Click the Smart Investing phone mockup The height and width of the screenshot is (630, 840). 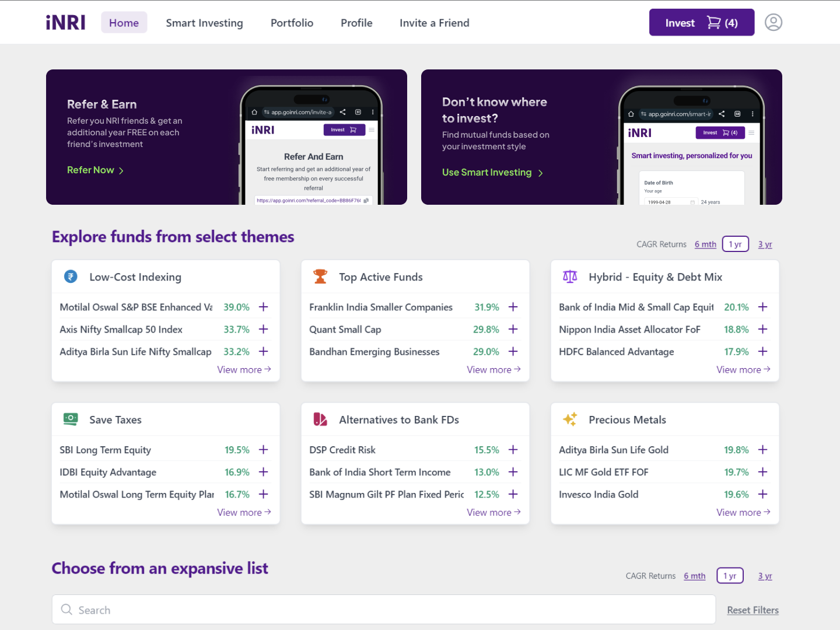[691, 145]
